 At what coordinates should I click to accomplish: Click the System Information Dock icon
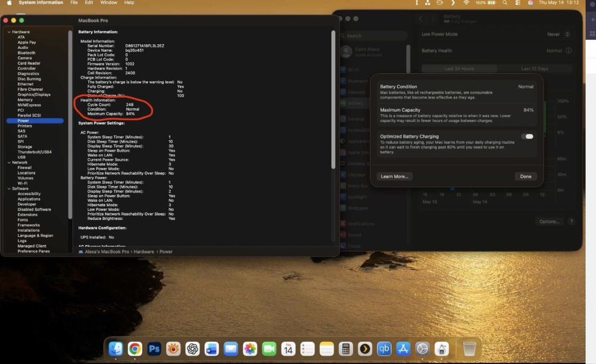tap(441, 349)
